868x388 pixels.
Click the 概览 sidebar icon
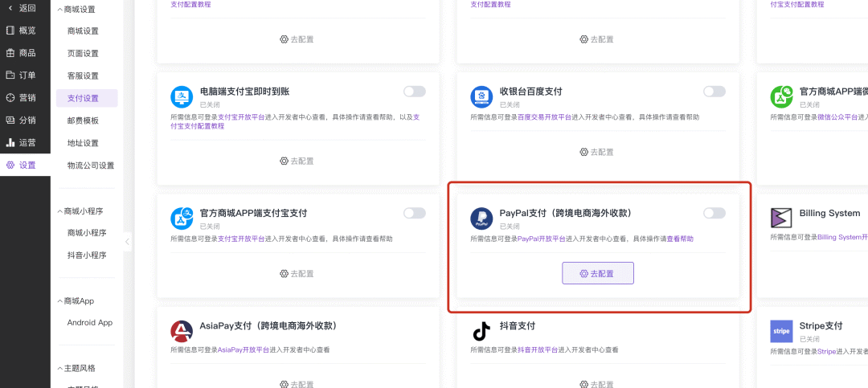coord(10,31)
